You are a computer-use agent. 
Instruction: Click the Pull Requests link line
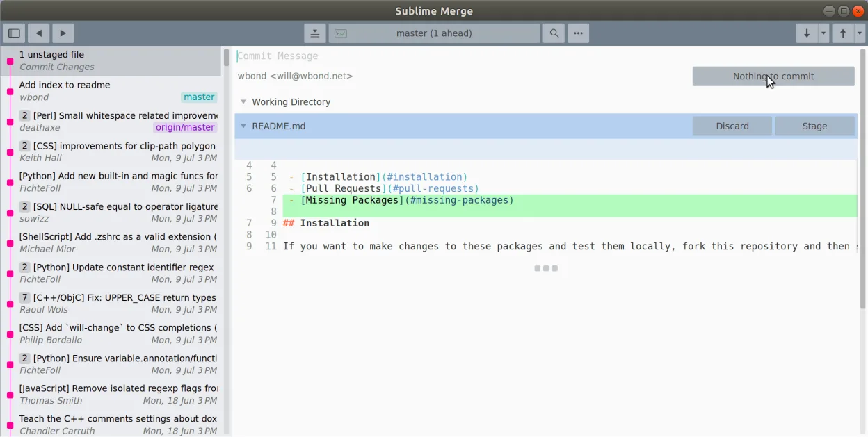pyautogui.click(x=570, y=188)
